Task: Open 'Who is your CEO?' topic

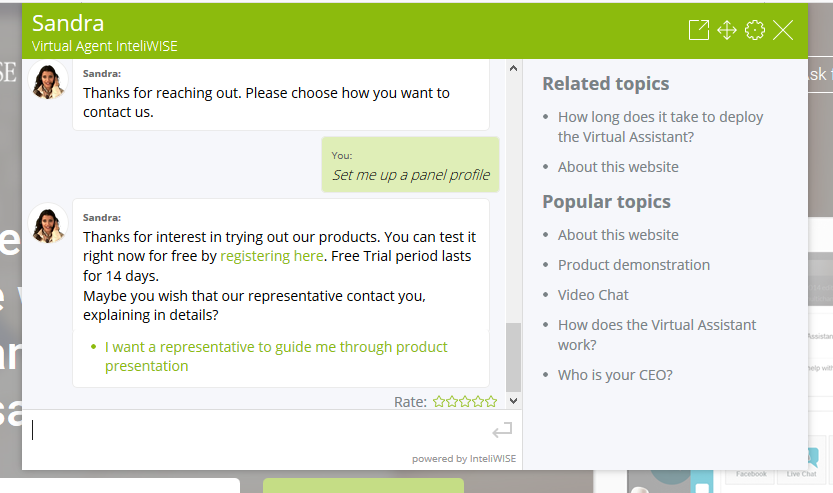Action: 615,375
